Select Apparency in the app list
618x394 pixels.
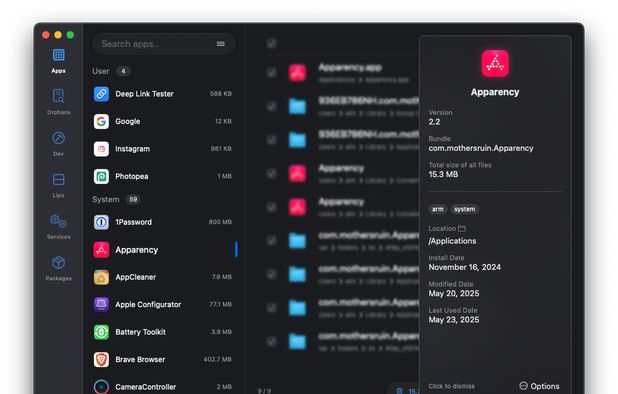pos(163,250)
